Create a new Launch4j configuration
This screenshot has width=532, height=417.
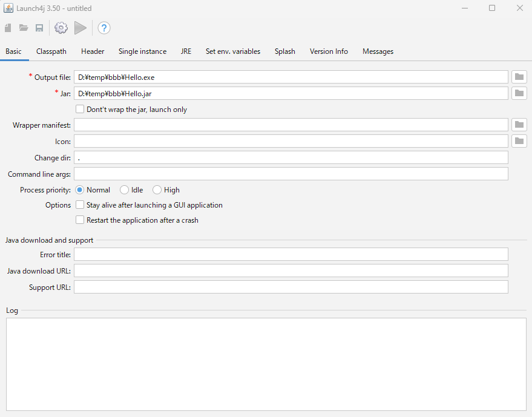pos(8,28)
